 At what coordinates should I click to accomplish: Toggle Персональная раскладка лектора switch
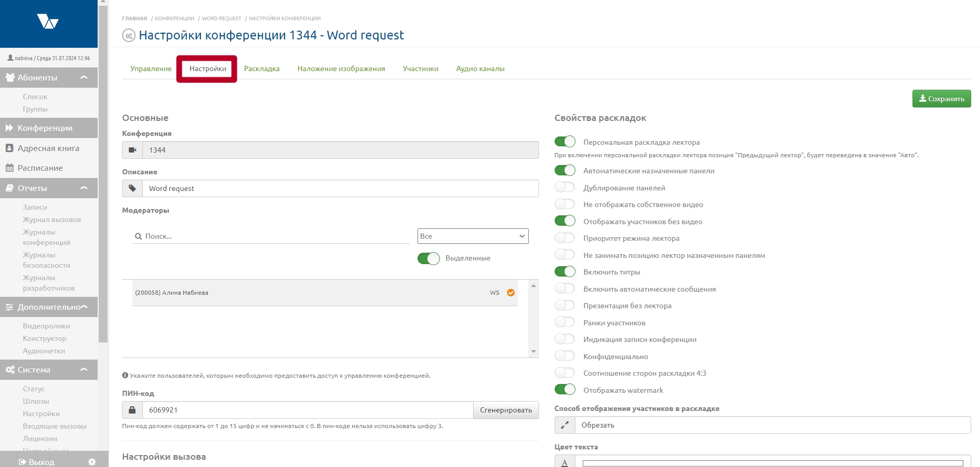565,142
